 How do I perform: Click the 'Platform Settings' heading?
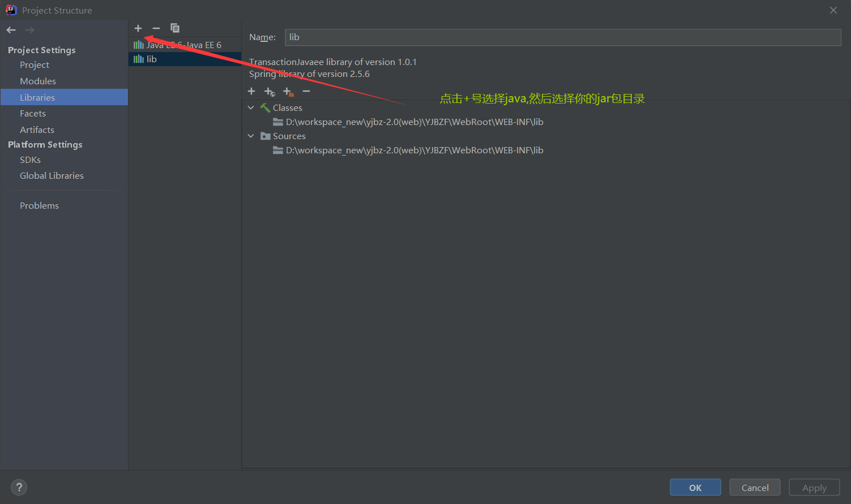(x=45, y=144)
